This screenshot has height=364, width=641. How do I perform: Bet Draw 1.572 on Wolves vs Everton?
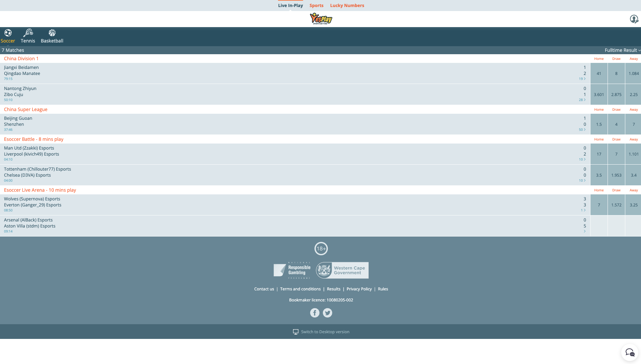(616, 205)
